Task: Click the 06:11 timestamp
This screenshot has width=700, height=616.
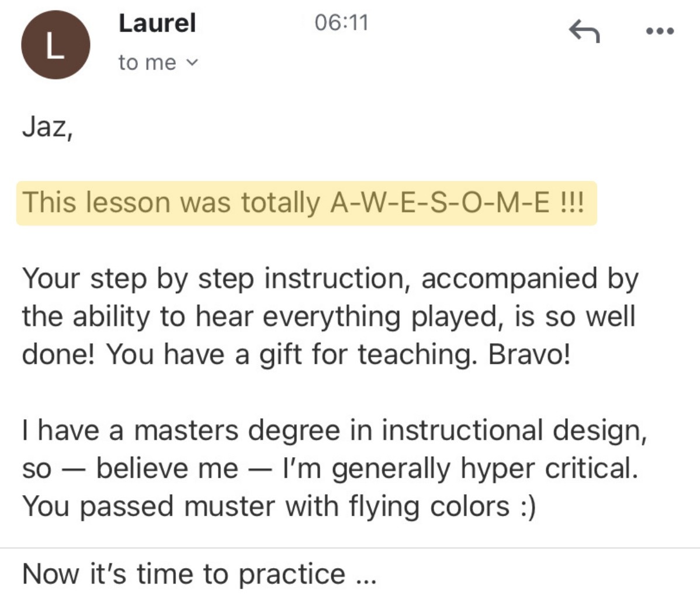Action: (341, 23)
